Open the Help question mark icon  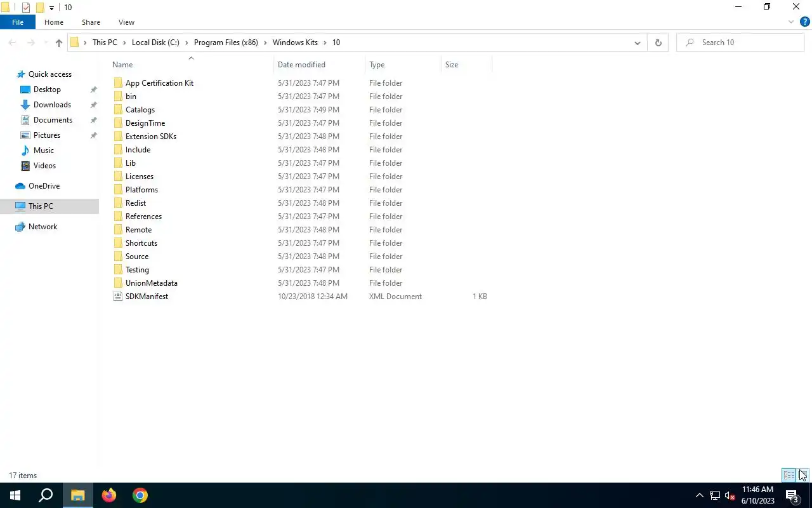pyautogui.click(x=804, y=22)
